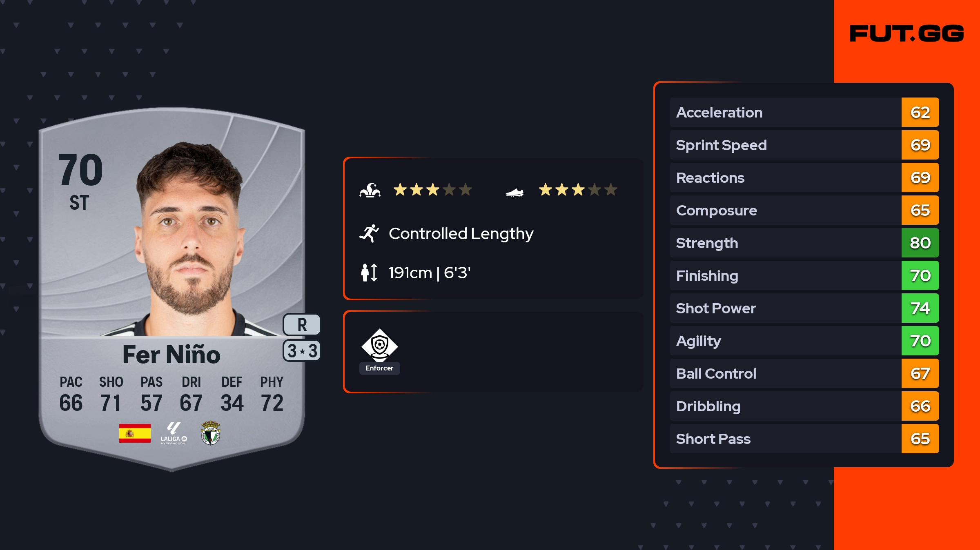
Task: Click the Fer Niño name text
Action: pos(171,354)
